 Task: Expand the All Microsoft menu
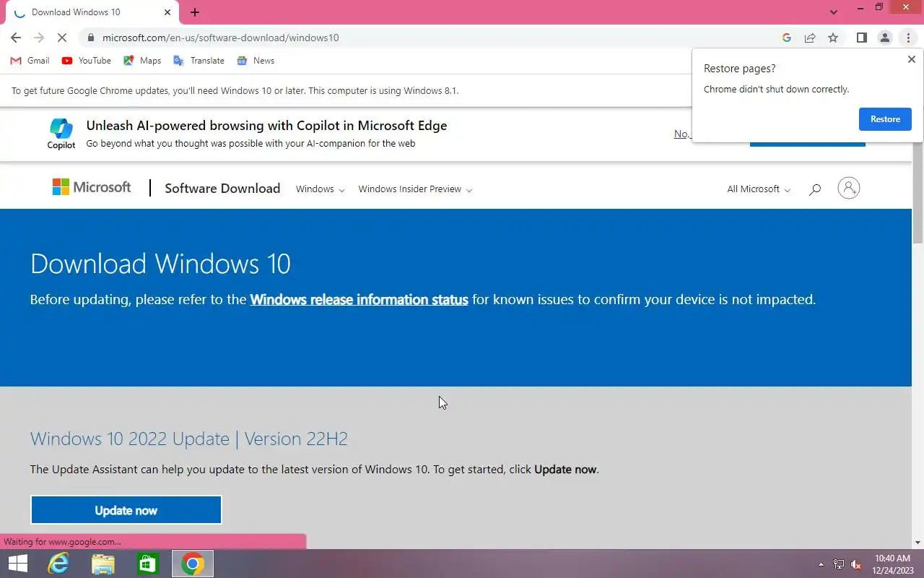pyautogui.click(x=759, y=189)
